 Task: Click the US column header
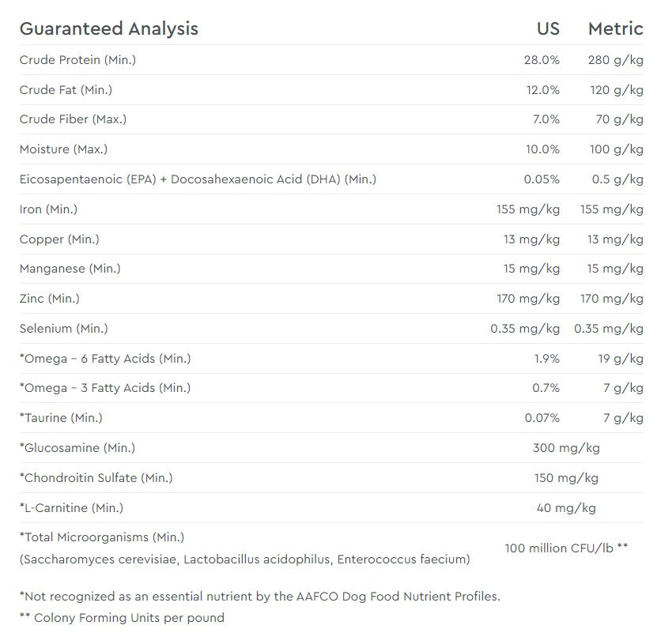pos(547,29)
